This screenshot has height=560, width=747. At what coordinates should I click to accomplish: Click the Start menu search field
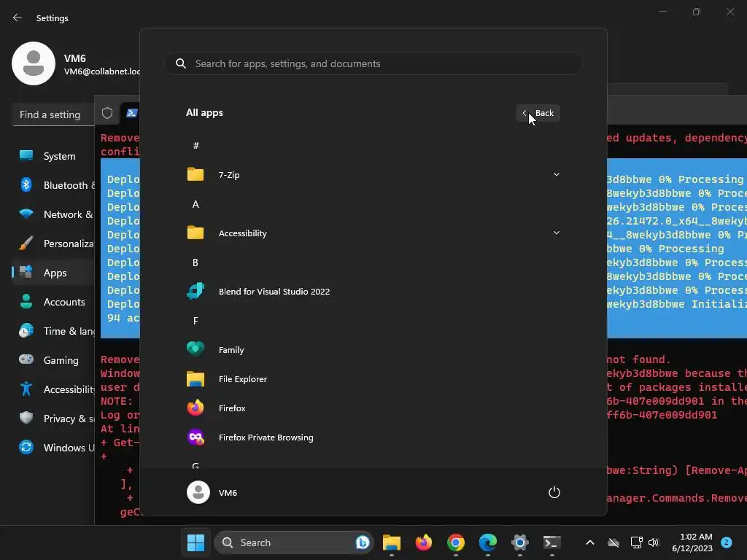373,63
